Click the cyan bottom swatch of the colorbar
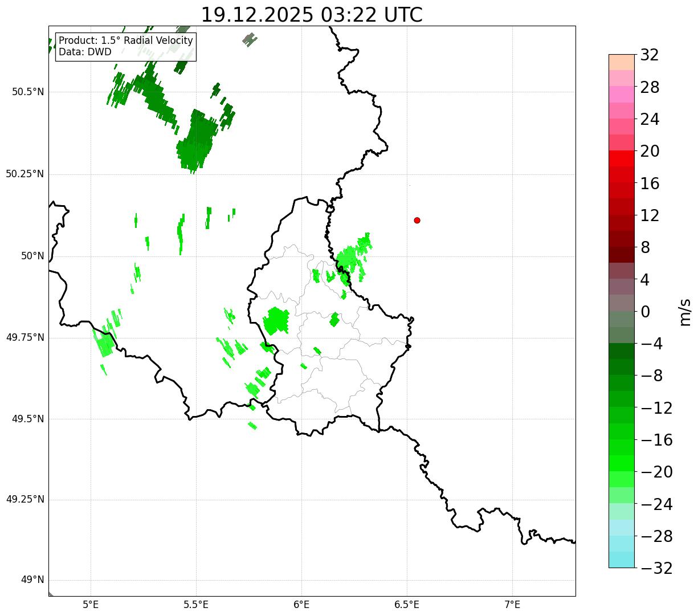 (x=622, y=560)
